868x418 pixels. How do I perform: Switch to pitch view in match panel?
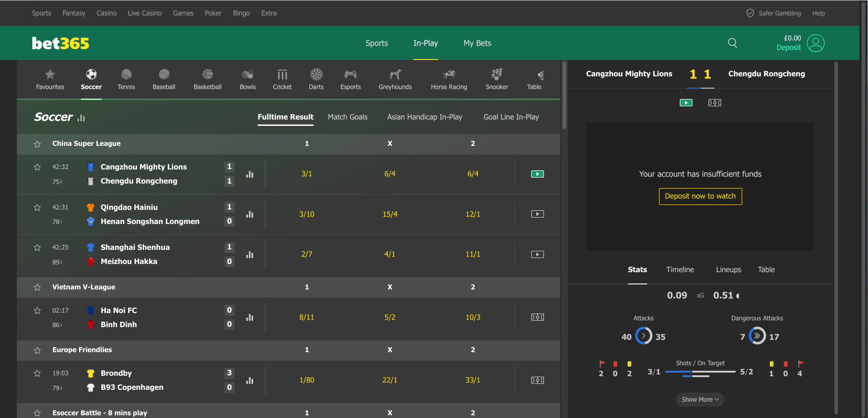coord(715,103)
